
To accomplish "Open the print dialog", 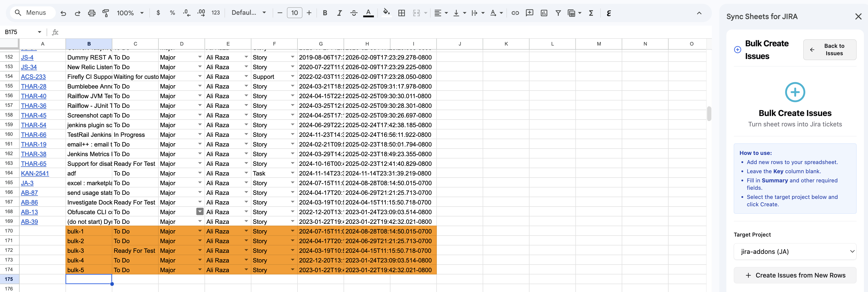I will tap(92, 13).
